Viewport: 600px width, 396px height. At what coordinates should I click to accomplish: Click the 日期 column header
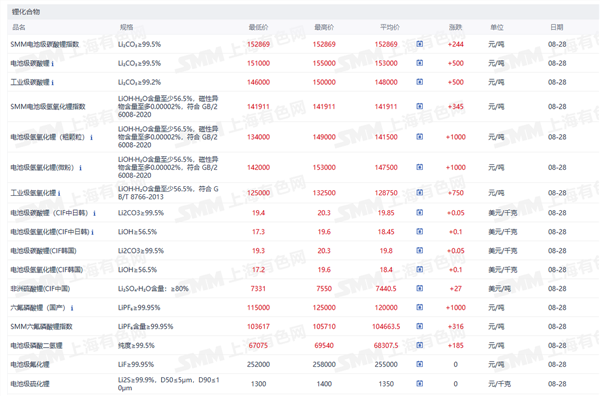(557, 27)
